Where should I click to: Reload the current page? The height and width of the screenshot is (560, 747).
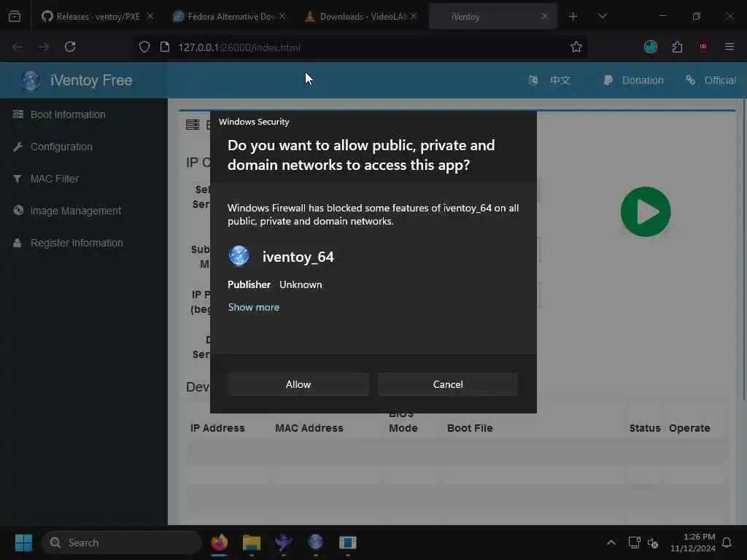[x=70, y=47]
